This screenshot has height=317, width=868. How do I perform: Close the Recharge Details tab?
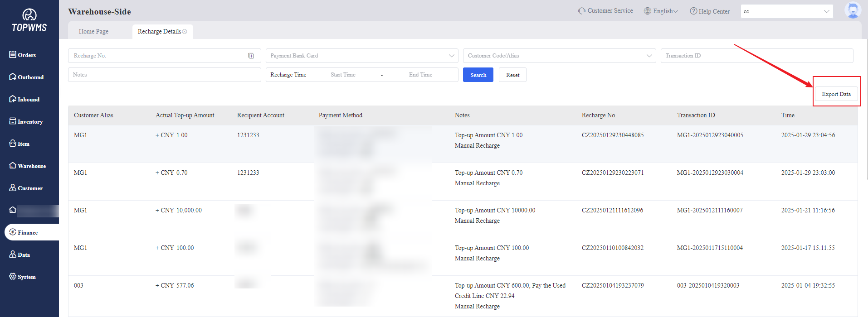point(185,32)
